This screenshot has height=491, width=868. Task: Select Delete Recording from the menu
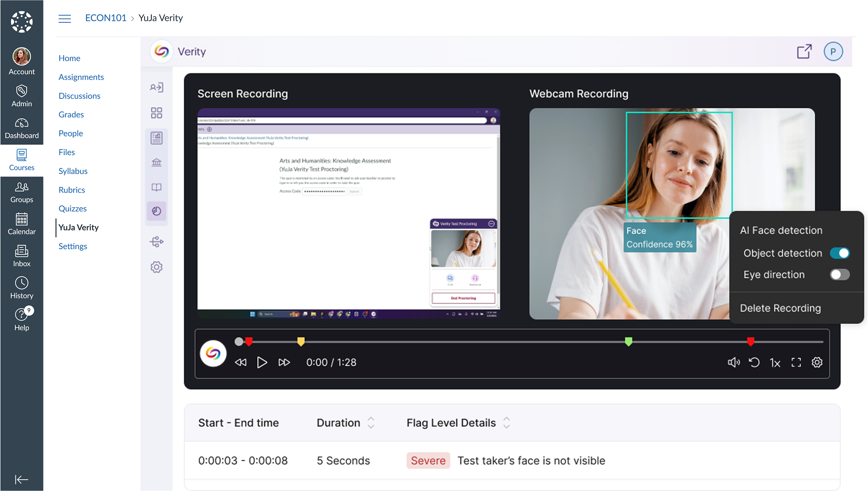tap(780, 308)
